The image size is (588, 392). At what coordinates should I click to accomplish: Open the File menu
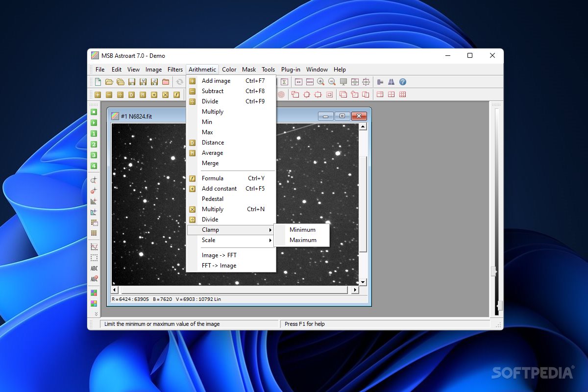[100, 70]
